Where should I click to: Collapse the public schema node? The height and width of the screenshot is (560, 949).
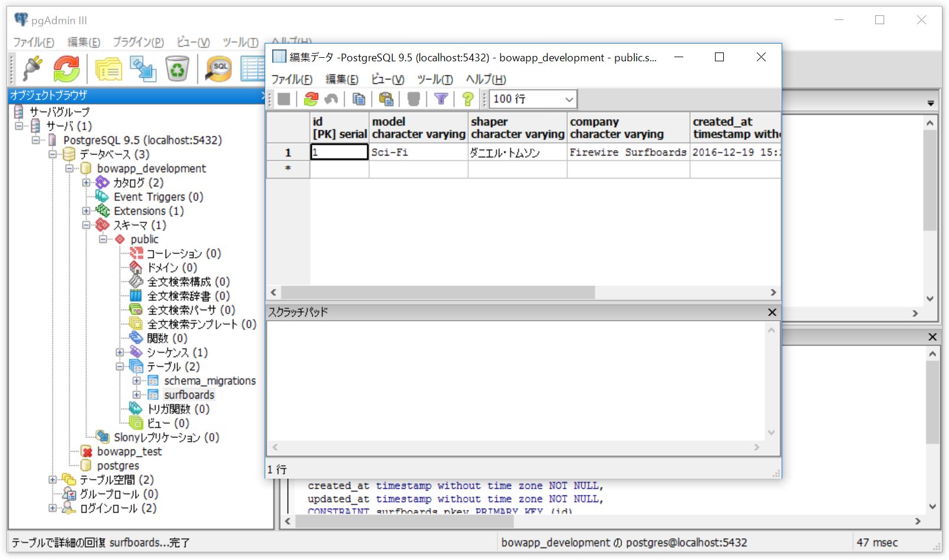click(x=104, y=239)
